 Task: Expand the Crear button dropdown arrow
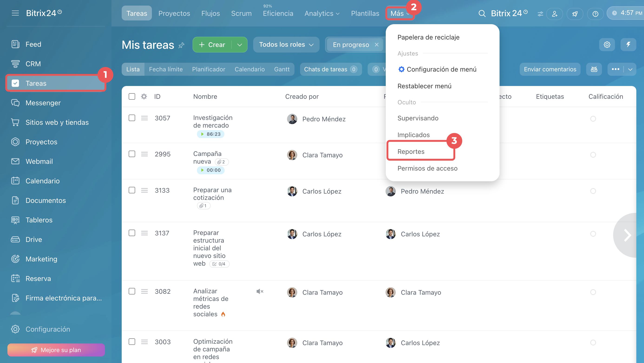point(239,45)
